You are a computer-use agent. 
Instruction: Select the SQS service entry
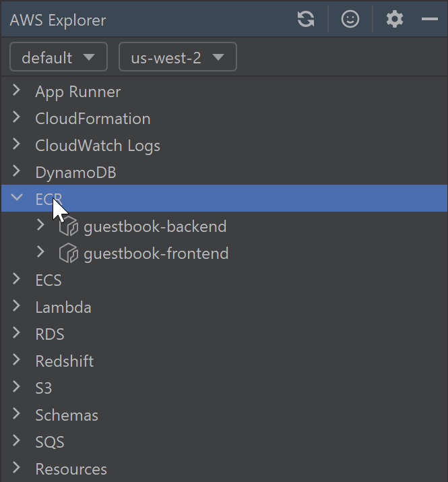point(50,442)
